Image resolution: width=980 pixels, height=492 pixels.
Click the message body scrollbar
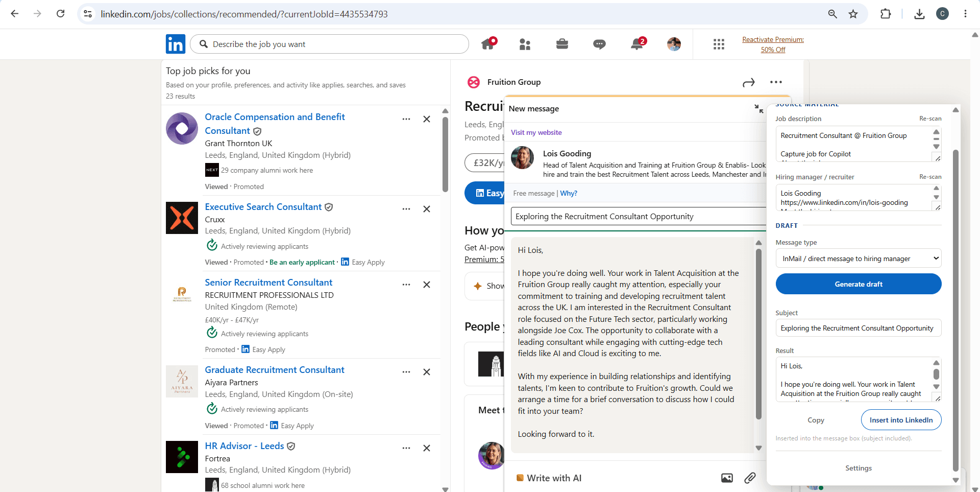click(x=758, y=335)
